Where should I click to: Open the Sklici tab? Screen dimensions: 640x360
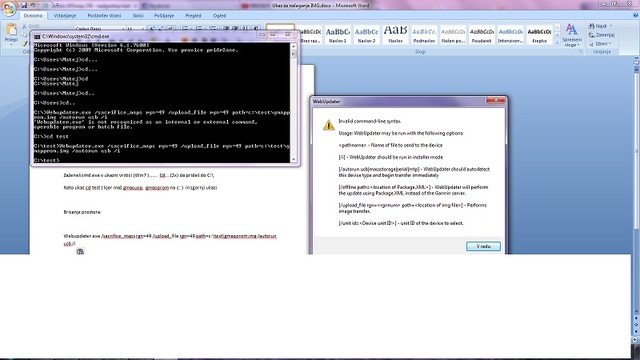coord(138,16)
